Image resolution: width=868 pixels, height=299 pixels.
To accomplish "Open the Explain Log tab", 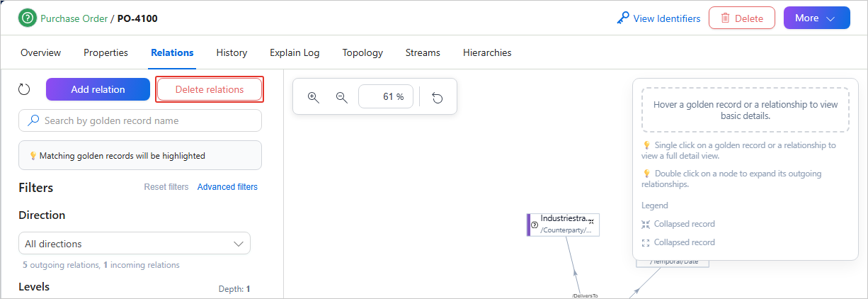I will [295, 52].
